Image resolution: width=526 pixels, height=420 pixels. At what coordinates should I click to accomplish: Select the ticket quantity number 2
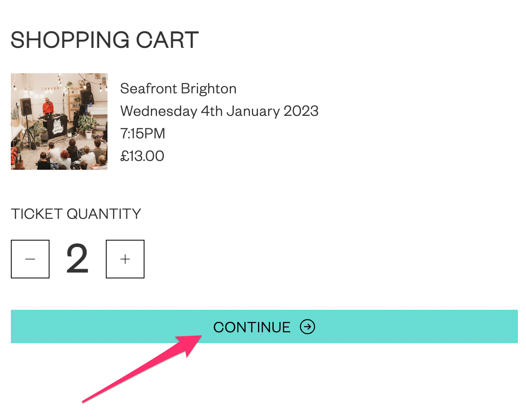coord(77,259)
